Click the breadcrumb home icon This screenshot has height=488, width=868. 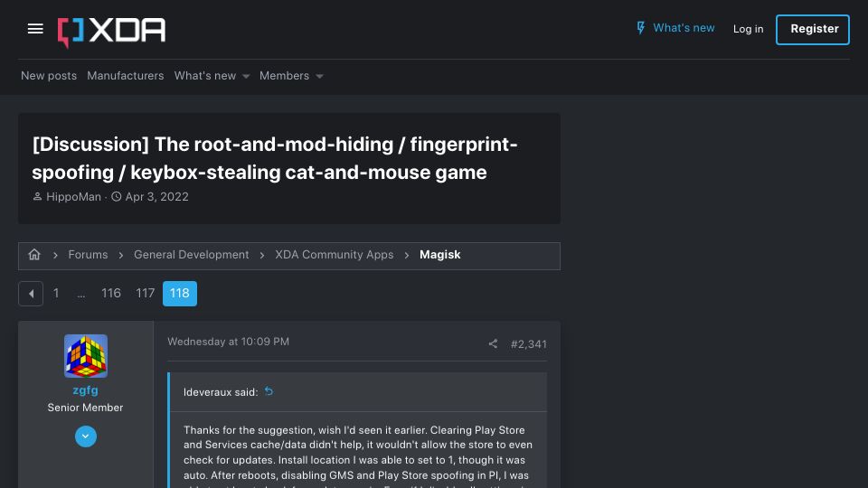pyautogui.click(x=34, y=255)
